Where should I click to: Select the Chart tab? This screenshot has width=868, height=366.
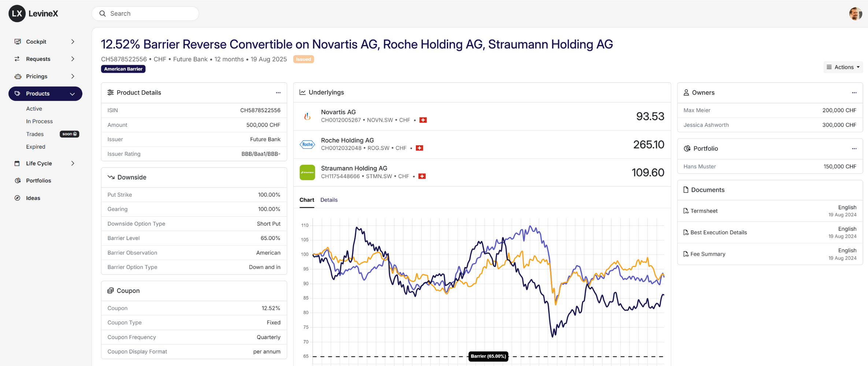pyautogui.click(x=307, y=200)
